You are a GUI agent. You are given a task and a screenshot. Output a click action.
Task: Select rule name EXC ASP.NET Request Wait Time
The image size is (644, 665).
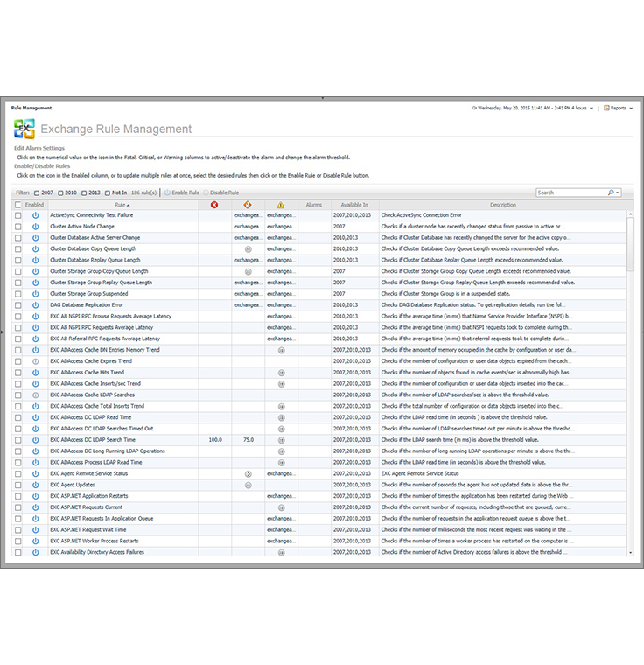(87, 530)
